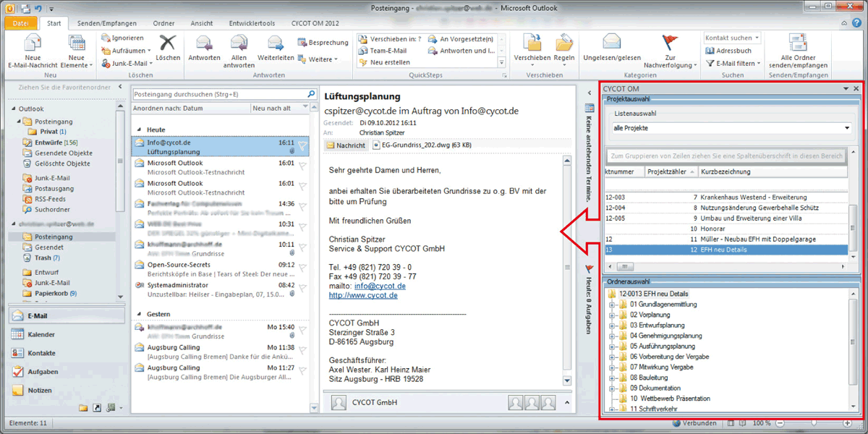Click the Nachricht tab in reading pane

pos(346,145)
